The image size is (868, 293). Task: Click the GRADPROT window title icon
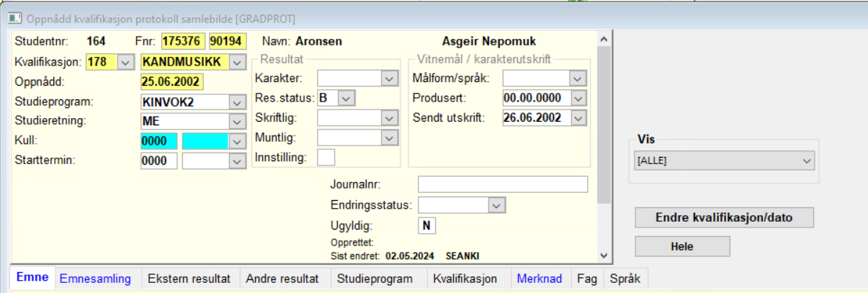[14, 17]
